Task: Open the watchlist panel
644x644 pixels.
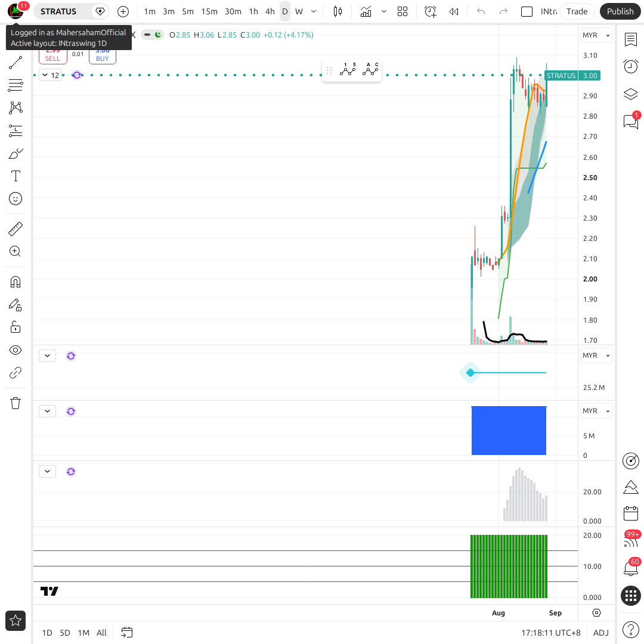Action: [630, 40]
